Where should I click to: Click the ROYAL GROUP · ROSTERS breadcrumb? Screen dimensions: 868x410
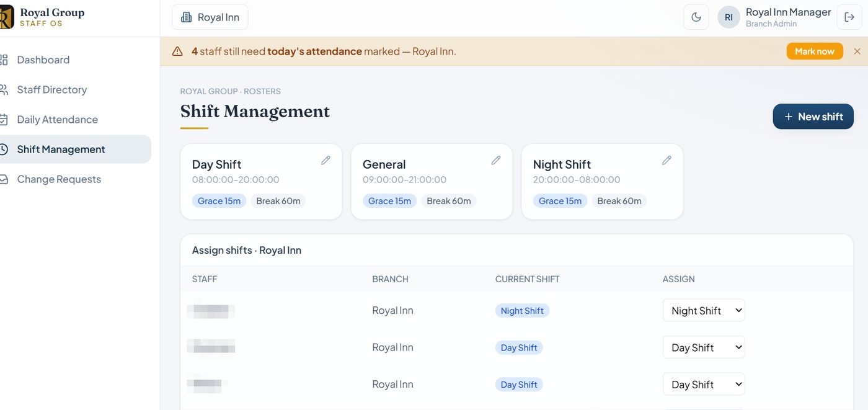[x=230, y=91]
